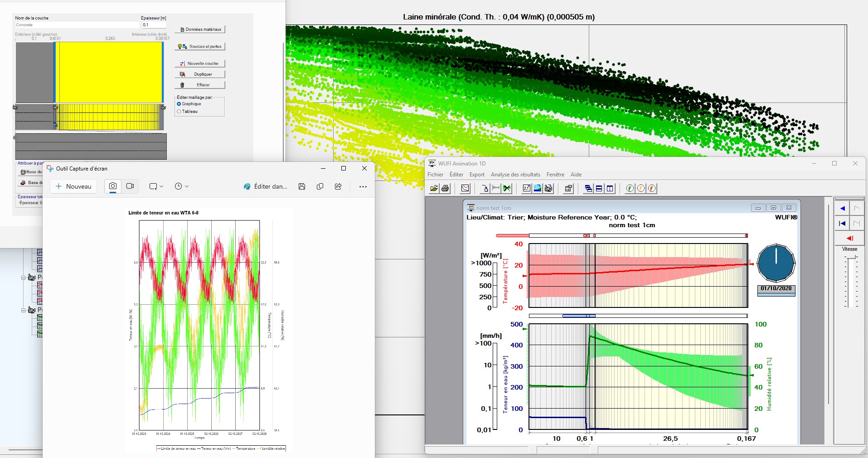Save the screenshot with the floppy disk icon
Screen dimensions: 868x458
[302, 186]
